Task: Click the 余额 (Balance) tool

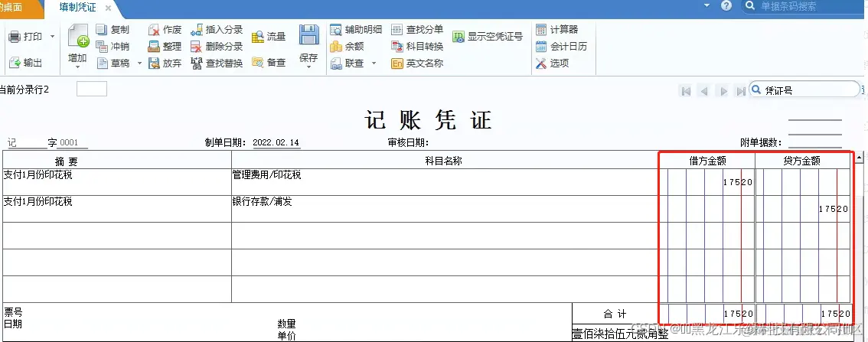Action: pos(347,47)
